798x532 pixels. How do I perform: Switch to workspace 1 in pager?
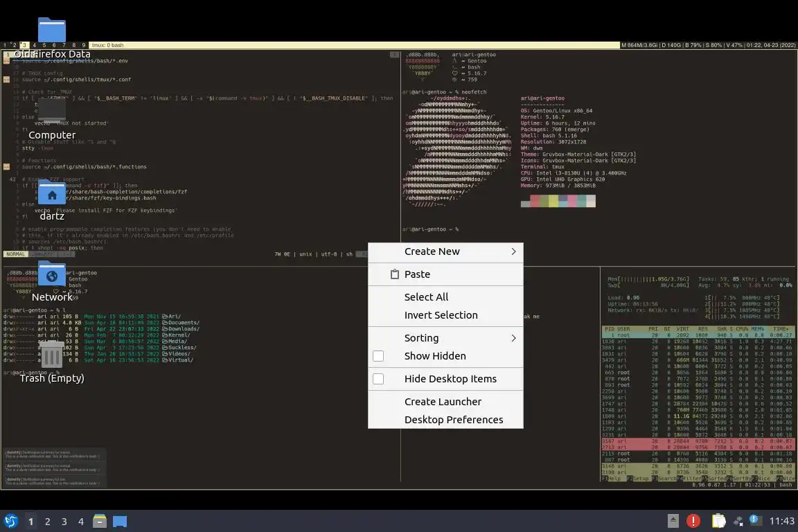point(31,522)
